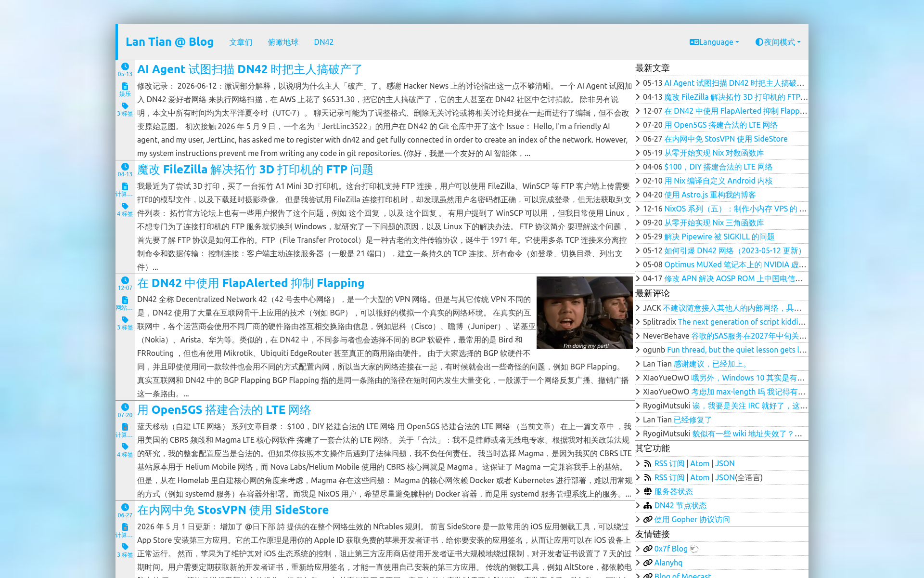Open the 文章们 nav item
Viewport: 924px width, 578px height.
(x=241, y=42)
